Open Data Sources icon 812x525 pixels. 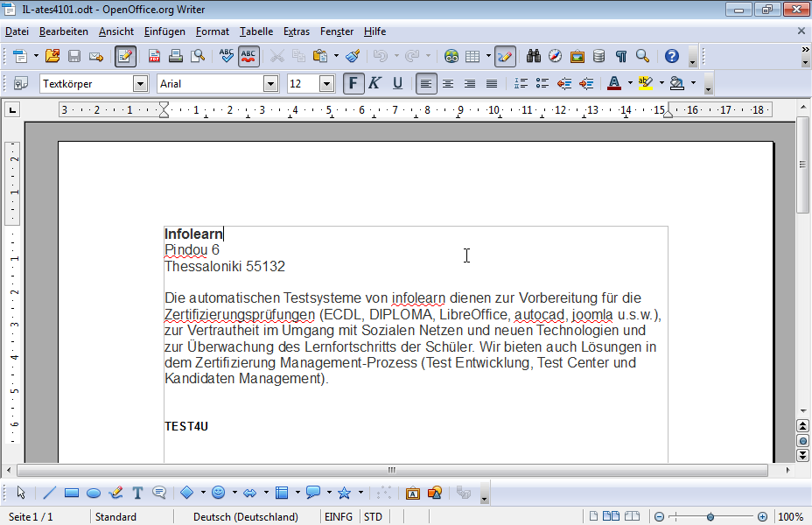pyautogui.click(x=598, y=56)
